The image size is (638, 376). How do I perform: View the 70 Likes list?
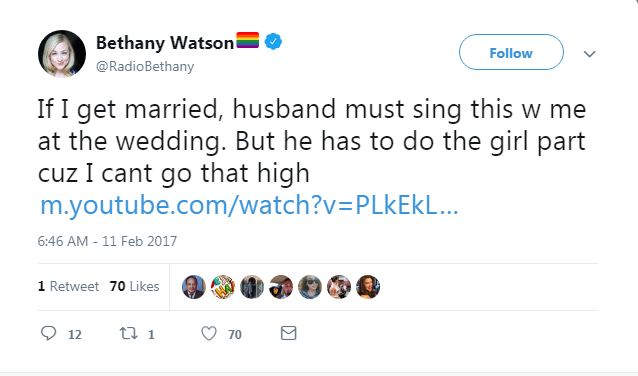(134, 286)
